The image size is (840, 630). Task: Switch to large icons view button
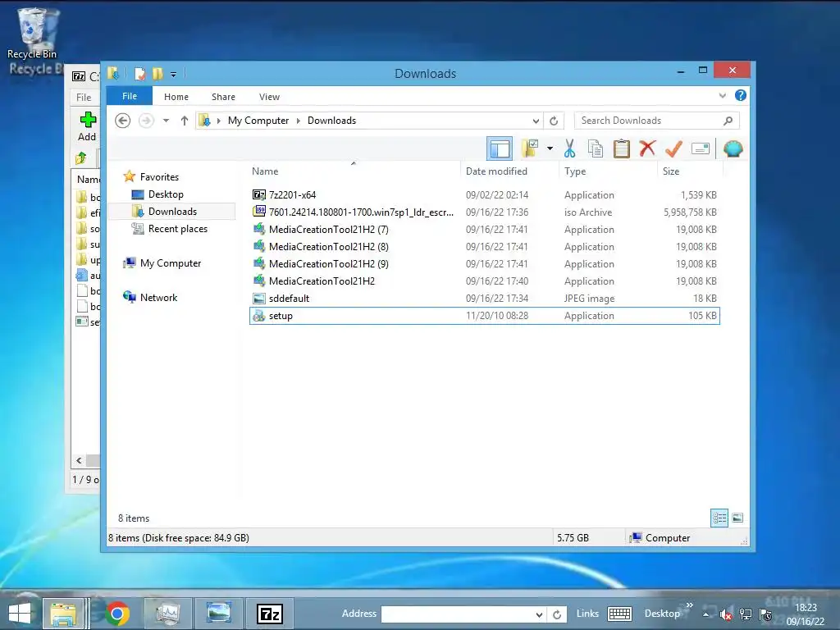click(737, 518)
